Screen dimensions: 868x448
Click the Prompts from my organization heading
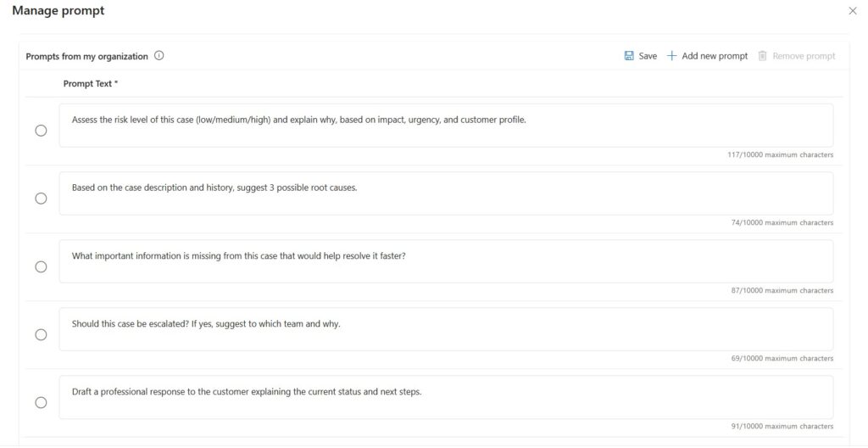click(x=86, y=57)
